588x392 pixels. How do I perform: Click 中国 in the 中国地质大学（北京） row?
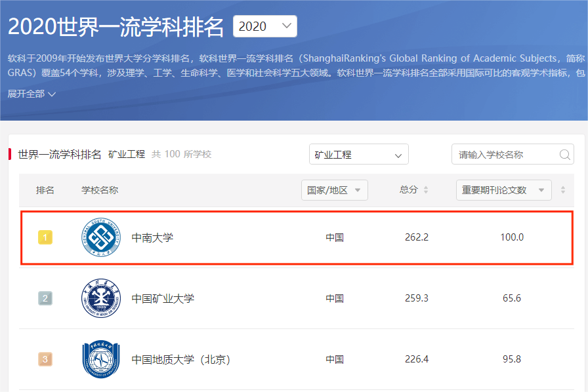click(x=335, y=360)
